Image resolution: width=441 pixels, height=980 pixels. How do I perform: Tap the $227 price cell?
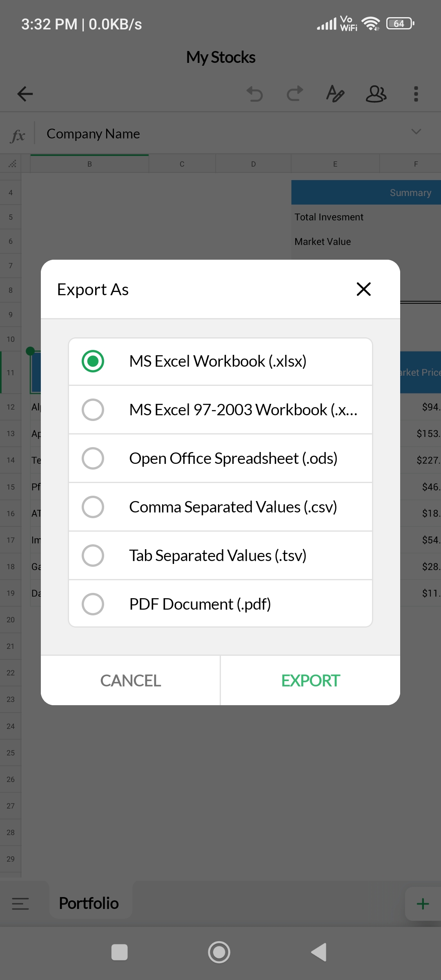point(421,460)
